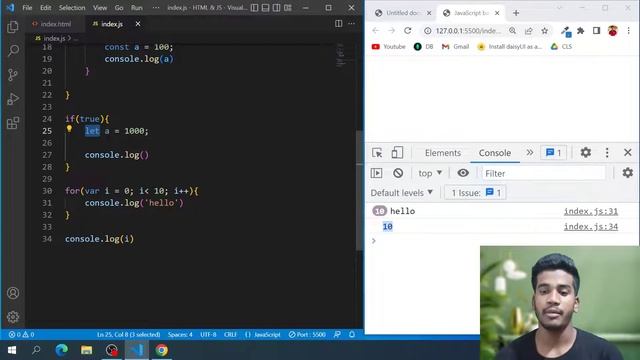
Task: Bookmark this page with the star
Action: (x=544, y=31)
